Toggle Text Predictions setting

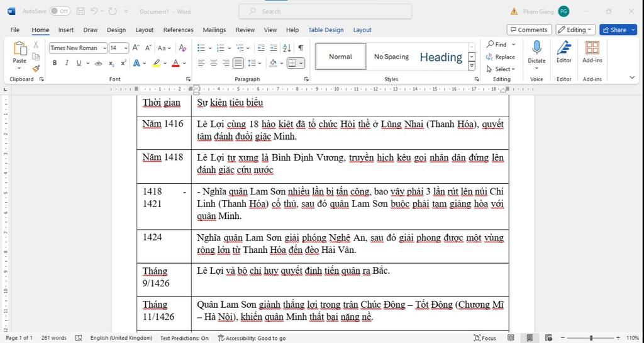(x=184, y=338)
